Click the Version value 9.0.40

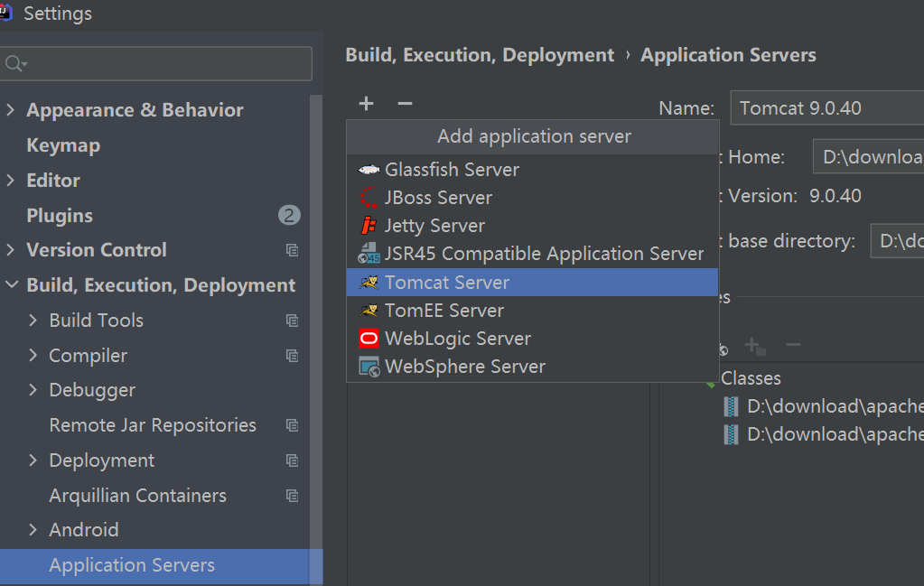click(835, 196)
